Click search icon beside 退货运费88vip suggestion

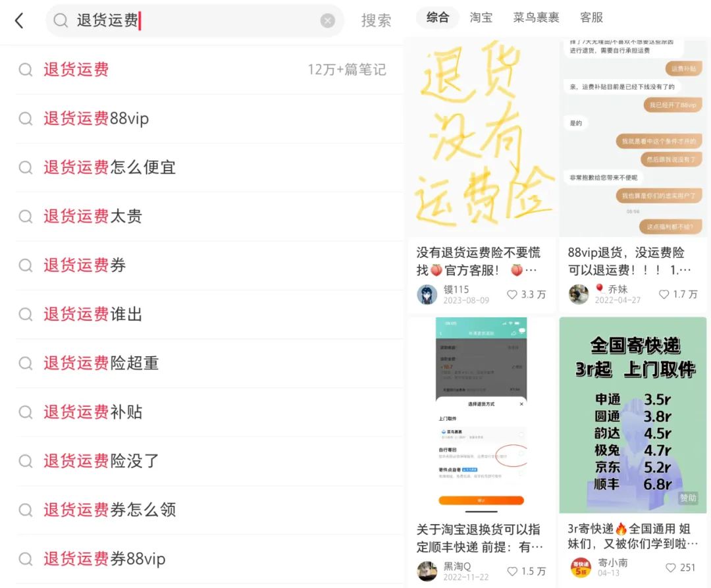click(26, 119)
